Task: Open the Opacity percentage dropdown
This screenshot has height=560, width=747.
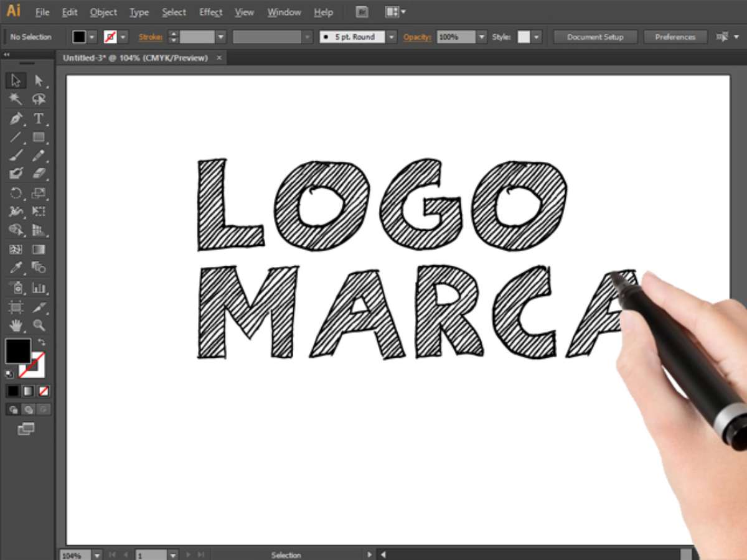Action: pos(481,37)
